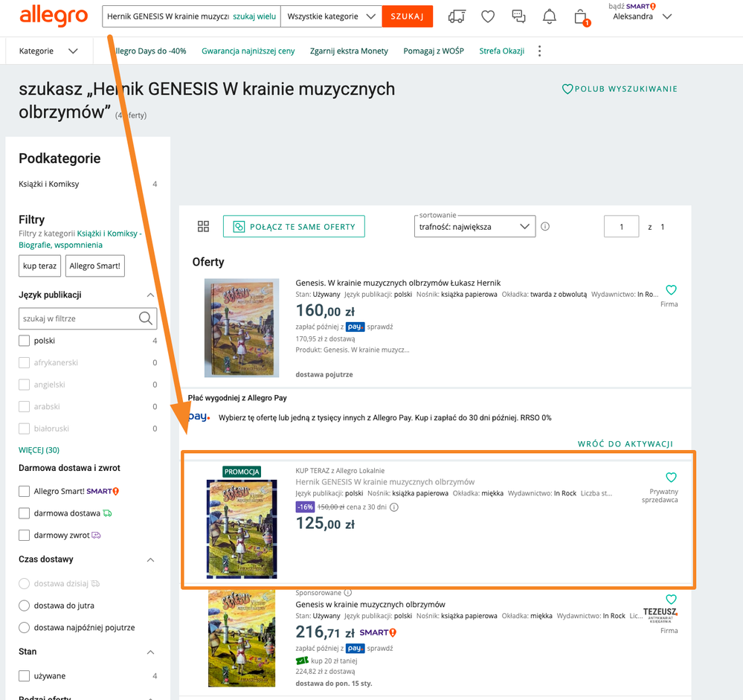Check the angielski language filter
This screenshot has width=743, height=700.
click(24, 385)
